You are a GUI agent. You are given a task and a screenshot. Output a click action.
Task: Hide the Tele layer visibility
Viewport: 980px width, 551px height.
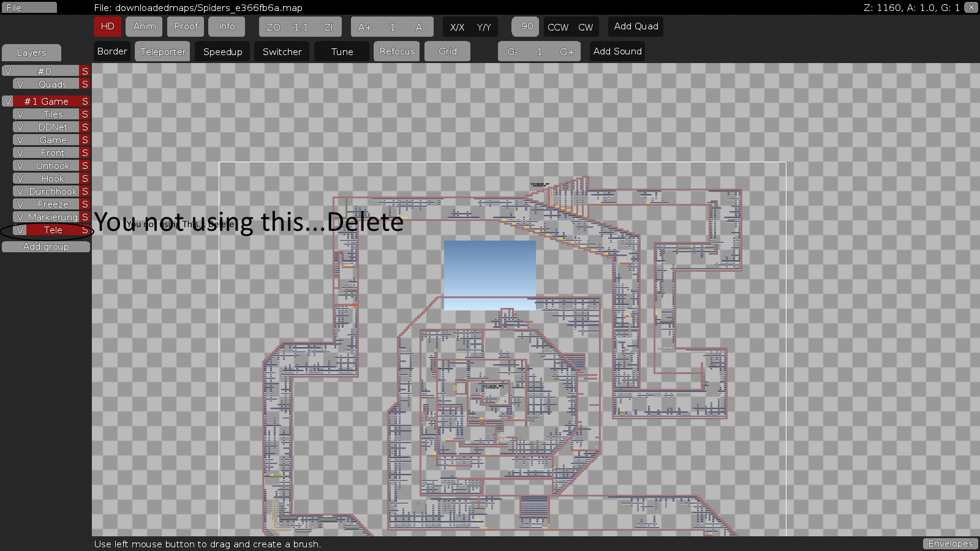pos(20,230)
